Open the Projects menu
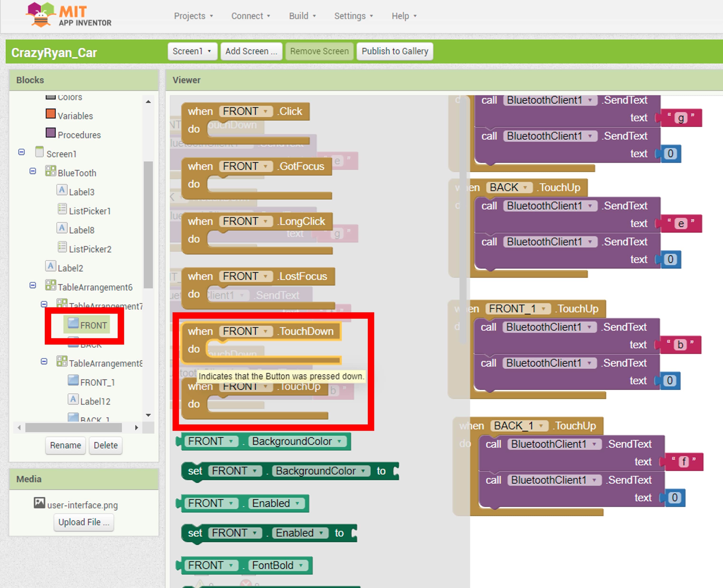 193,16
